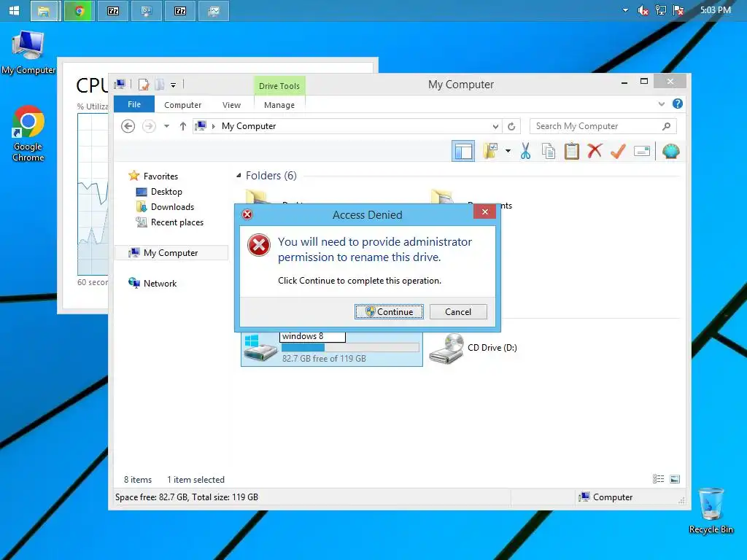
Task: Click the Paste clipboard icon
Action: (x=572, y=151)
